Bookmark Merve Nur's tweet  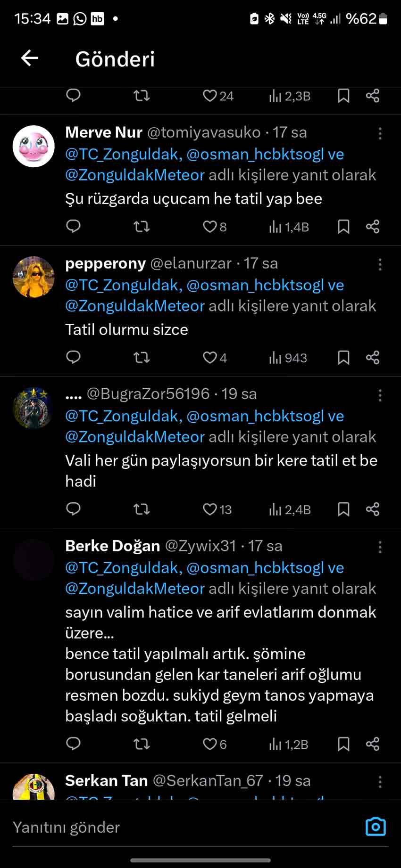pyautogui.click(x=343, y=227)
